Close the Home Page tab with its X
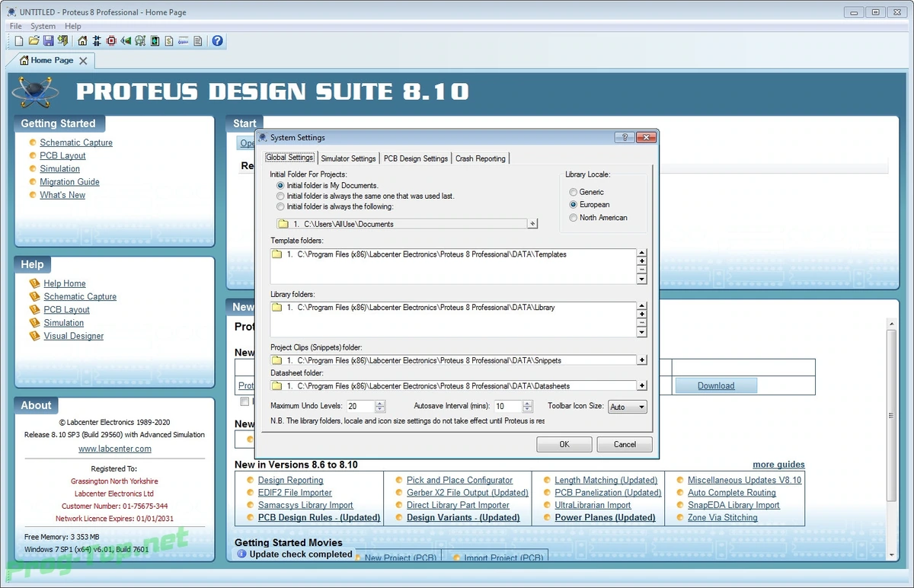Image resolution: width=914 pixels, height=588 pixels. (83, 61)
